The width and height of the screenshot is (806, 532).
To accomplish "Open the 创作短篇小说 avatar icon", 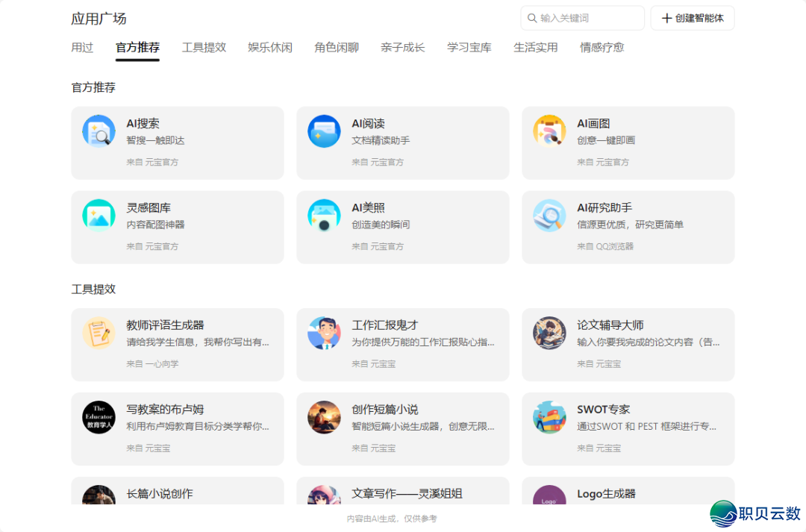I will tap(324, 417).
